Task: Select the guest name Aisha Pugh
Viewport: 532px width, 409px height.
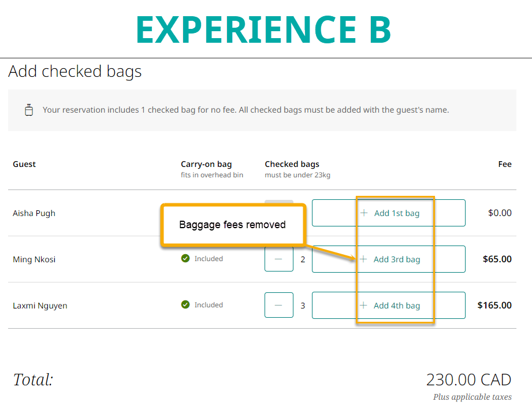Action: 34,213
